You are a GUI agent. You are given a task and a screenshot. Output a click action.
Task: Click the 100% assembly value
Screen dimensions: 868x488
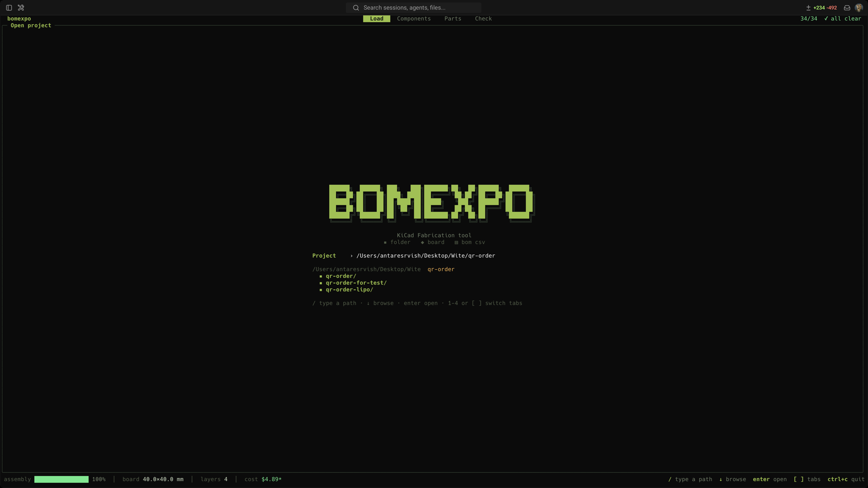[99, 479]
